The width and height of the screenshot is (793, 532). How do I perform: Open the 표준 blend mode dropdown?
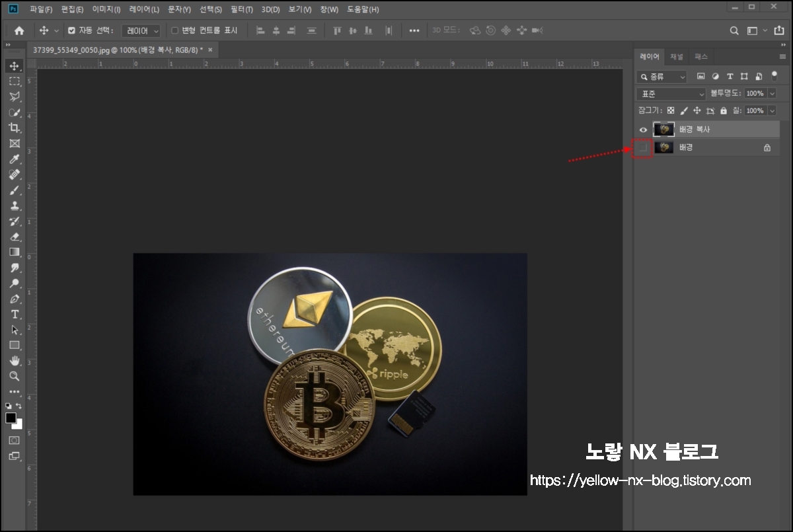(671, 94)
